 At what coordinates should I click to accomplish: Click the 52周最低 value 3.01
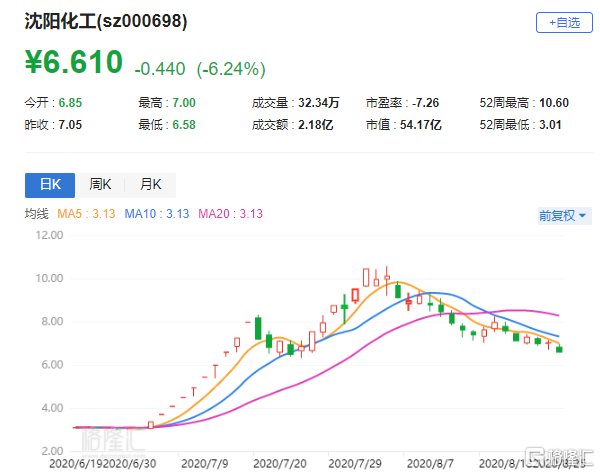(550, 125)
